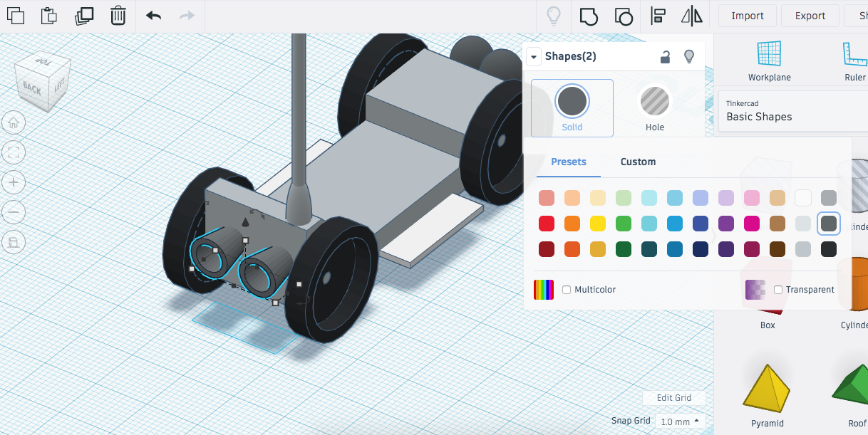
Task: Click the Duplicate and repeat icon
Action: [83, 16]
